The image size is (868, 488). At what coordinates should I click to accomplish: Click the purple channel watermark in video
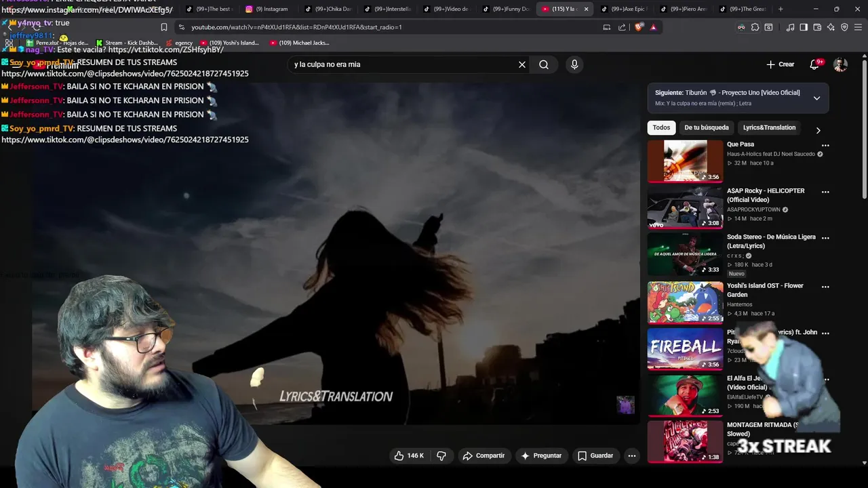point(625,405)
